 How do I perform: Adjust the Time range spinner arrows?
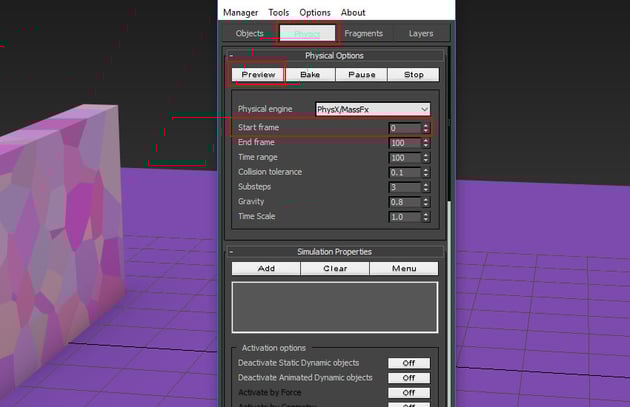[425, 158]
